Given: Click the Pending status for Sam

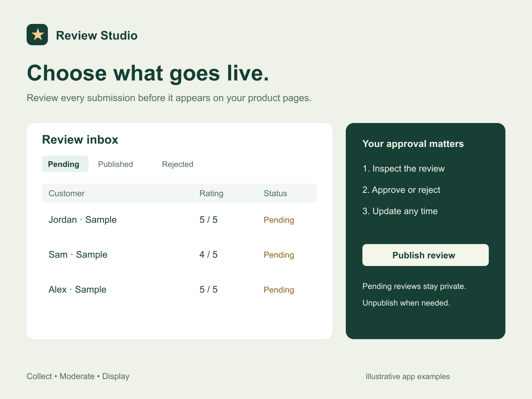Looking at the screenshot, I should pyautogui.click(x=279, y=255).
